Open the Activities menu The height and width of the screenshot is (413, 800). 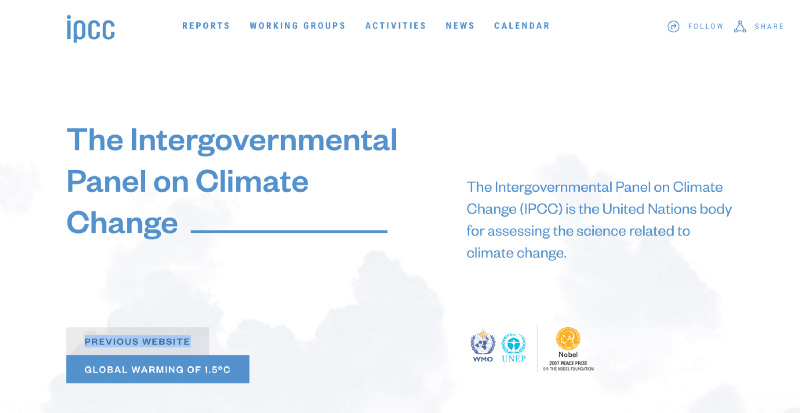(x=395, y=26)
